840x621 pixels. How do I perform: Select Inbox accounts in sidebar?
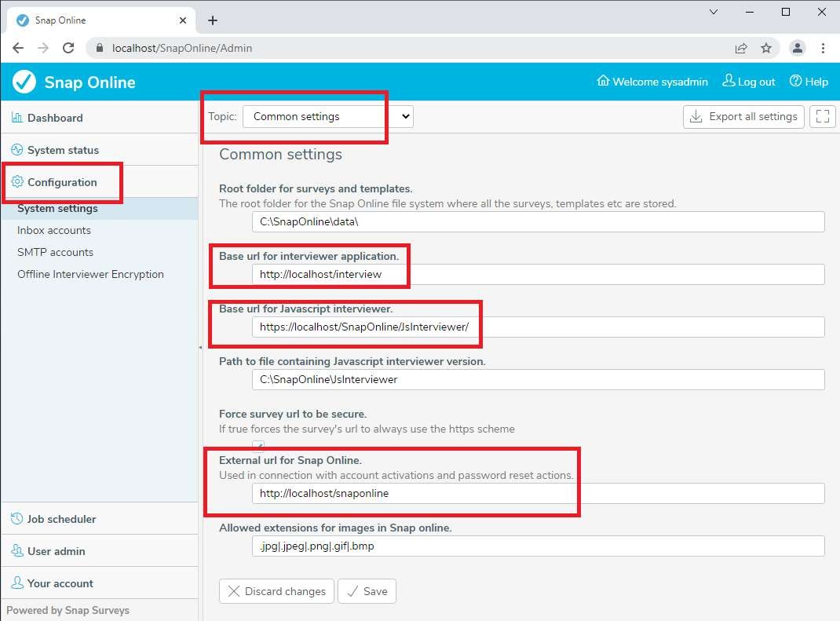pos(54,230)
